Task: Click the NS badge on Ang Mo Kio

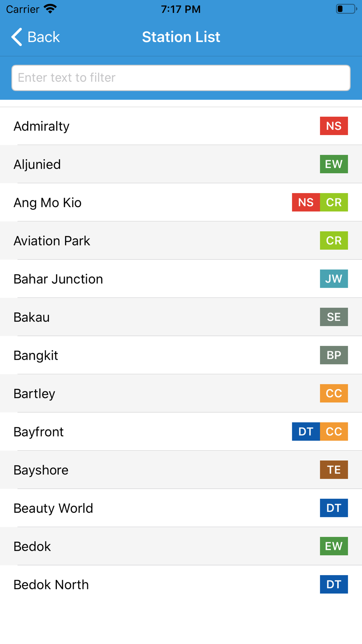Action: pyautogui.click(x=306, y=202)
